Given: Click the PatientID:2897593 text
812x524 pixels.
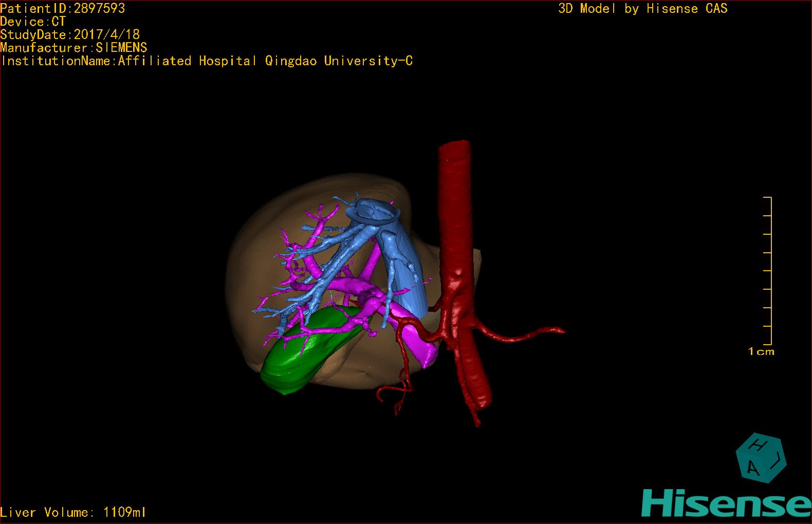Looking at the screenshot, I should [x=63, y=8].
